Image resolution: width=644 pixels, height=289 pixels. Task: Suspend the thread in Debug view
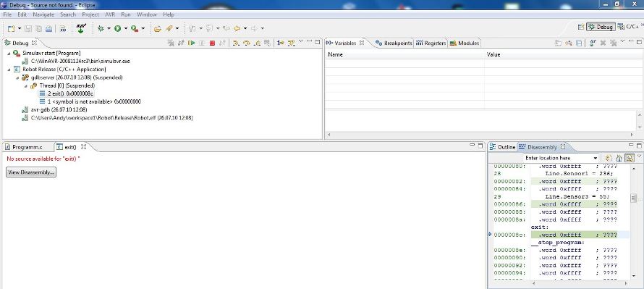tap(202, 43)
